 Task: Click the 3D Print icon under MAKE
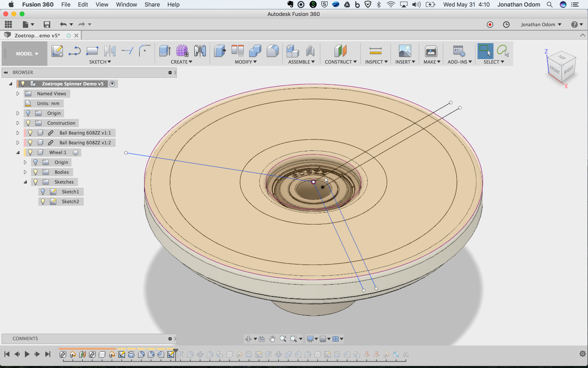click(431, 51)
